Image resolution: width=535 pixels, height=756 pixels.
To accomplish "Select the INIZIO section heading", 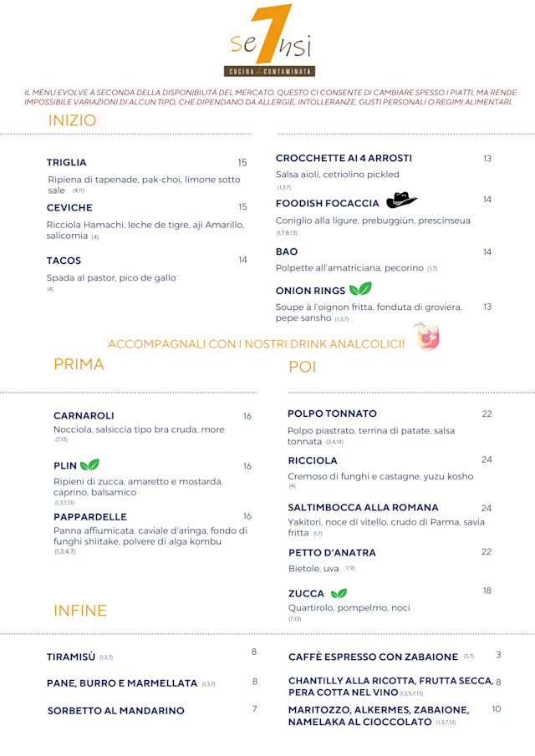I will (x=72, y=120).
